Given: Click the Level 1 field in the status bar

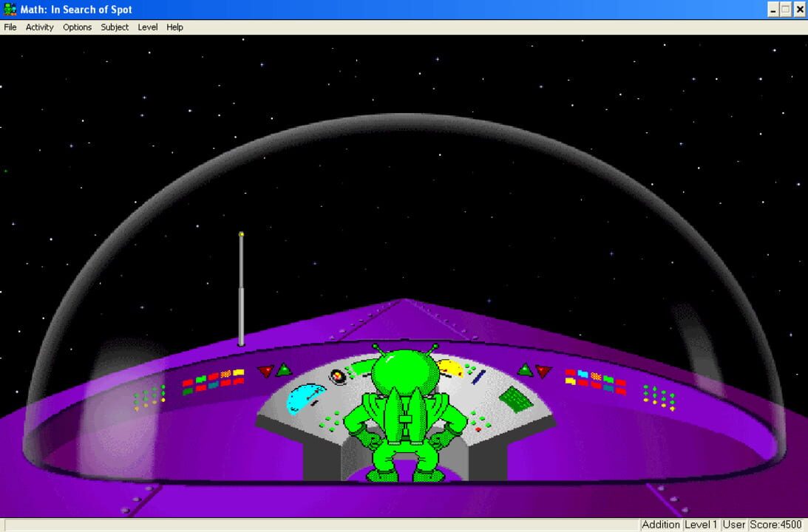Looking at the screenshot, I should pos(701,525).
